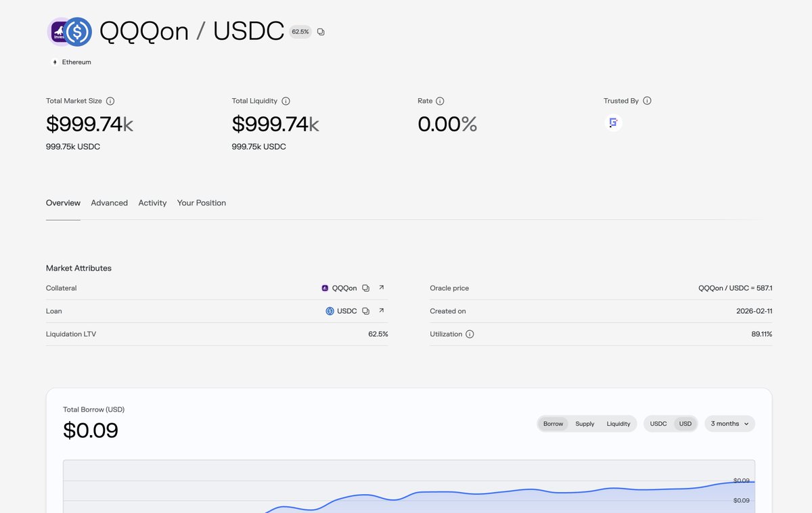The width and height of the screenshot is (812, 513).
Task: Switch chart denomination to USDC
Action: [x=658, y=424]
